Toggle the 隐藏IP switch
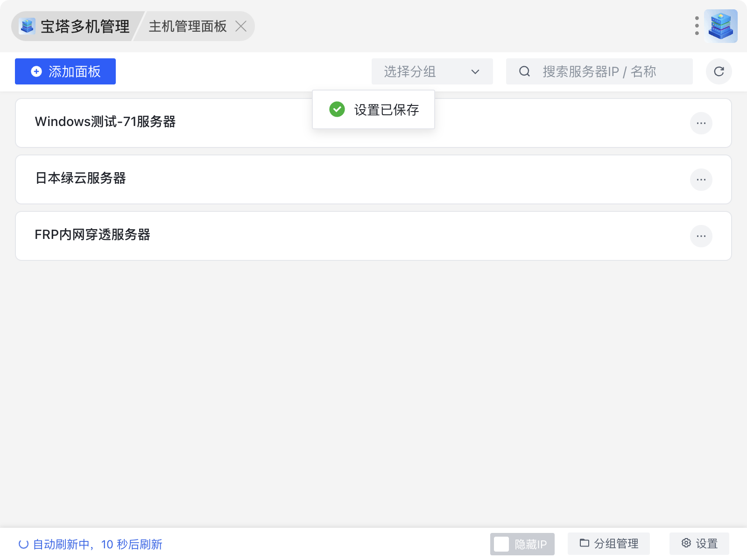The image size is (747, 560). pyautogui.click(x=522, y=544)
